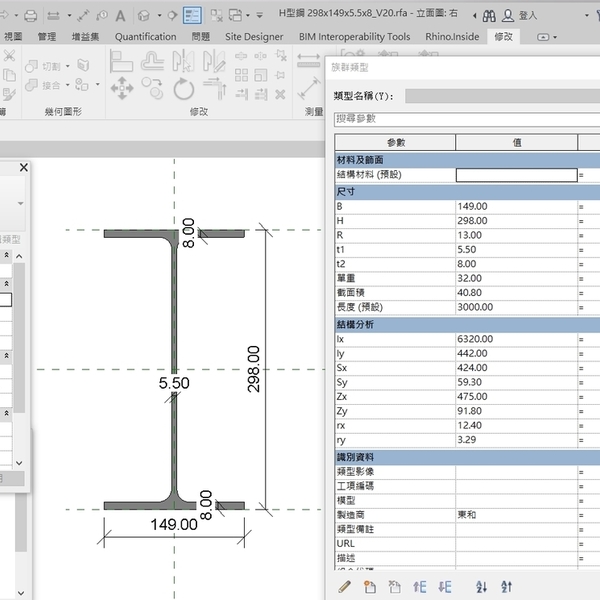The width and height of the screenshot is (600, 600).
Task: Open the BIM Interoperability Tools tab
Action: (356, 37)
